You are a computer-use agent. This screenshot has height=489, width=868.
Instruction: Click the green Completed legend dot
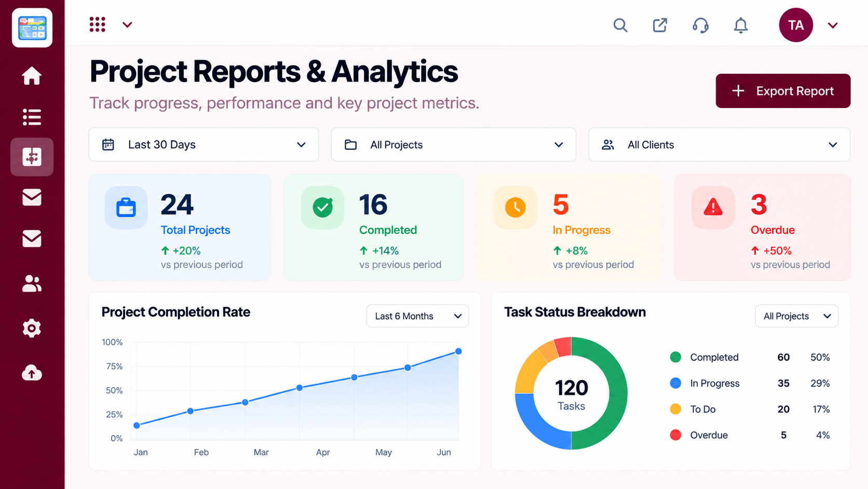pos(675,357)
